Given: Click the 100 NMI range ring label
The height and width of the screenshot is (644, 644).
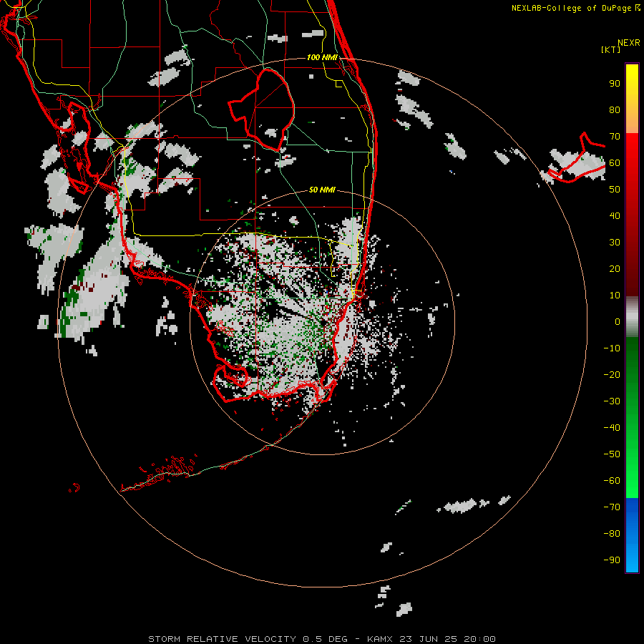Looking at the screenshot, I should tap(322, 57).
